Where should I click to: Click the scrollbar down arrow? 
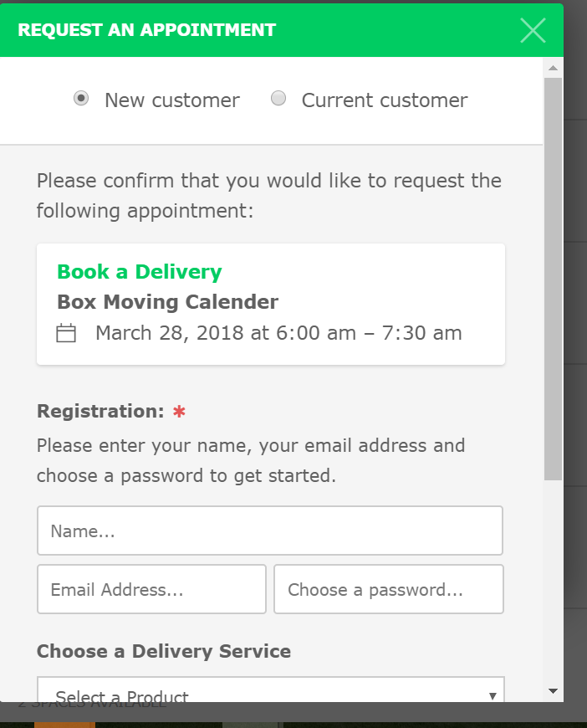(x=553, y=691)
